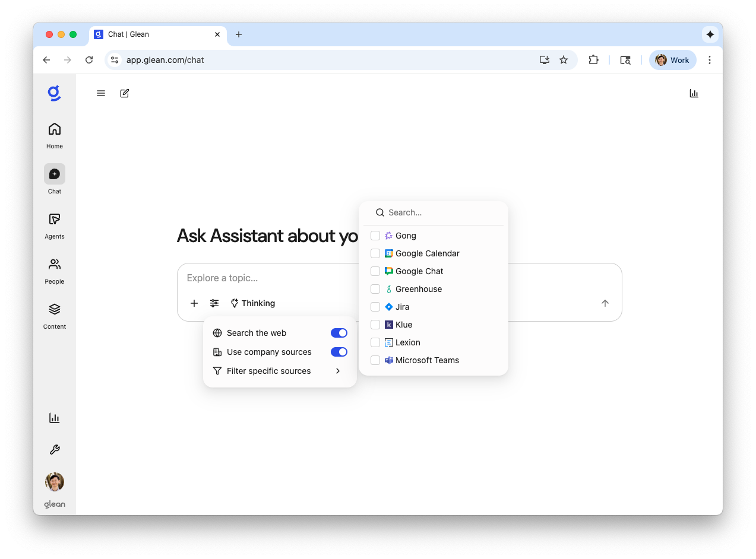Check the Jira source checkbox
The height and width of the screenshot is (559, 756).
click(375, 307)
